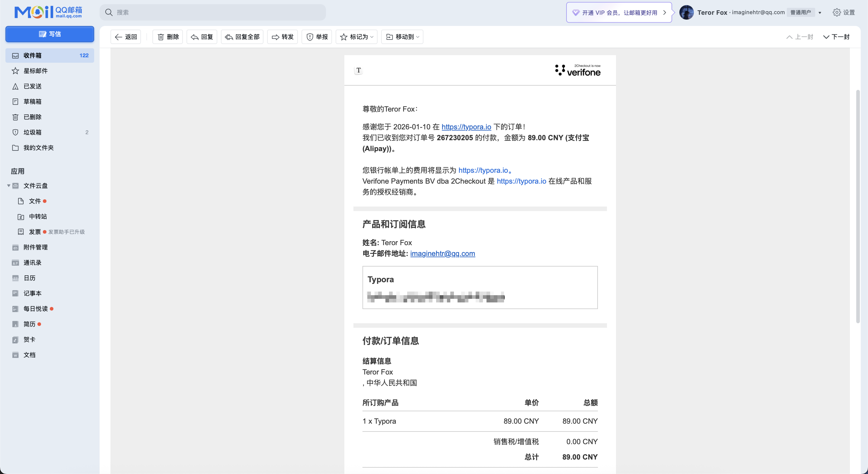Viewport: 868px width, 474px height.
Task: Forward this email
Action: point(282,37)
